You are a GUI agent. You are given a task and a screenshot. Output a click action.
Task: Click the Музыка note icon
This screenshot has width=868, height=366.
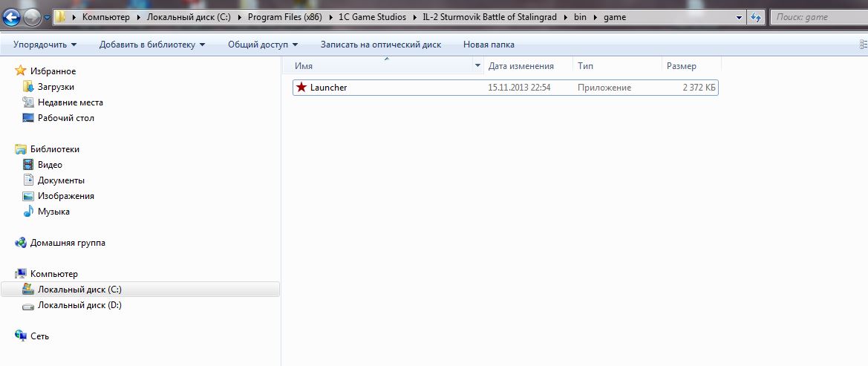[28, 211]
